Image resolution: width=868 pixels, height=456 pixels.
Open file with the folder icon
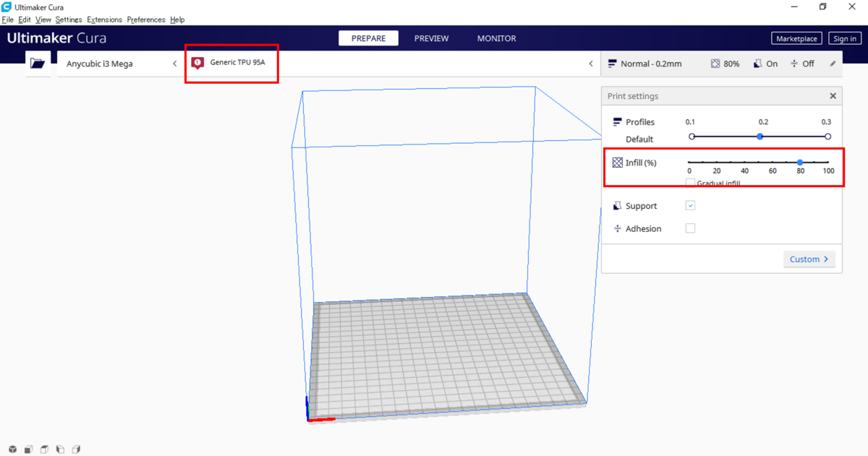(38, 64)
